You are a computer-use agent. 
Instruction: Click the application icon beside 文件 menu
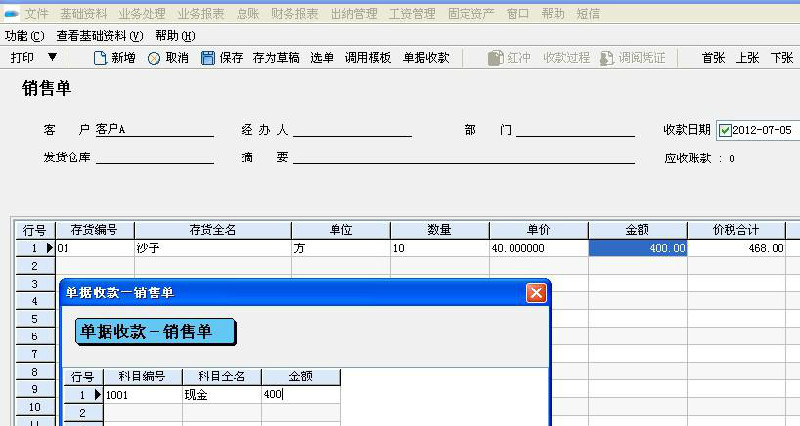click(11, 14)
